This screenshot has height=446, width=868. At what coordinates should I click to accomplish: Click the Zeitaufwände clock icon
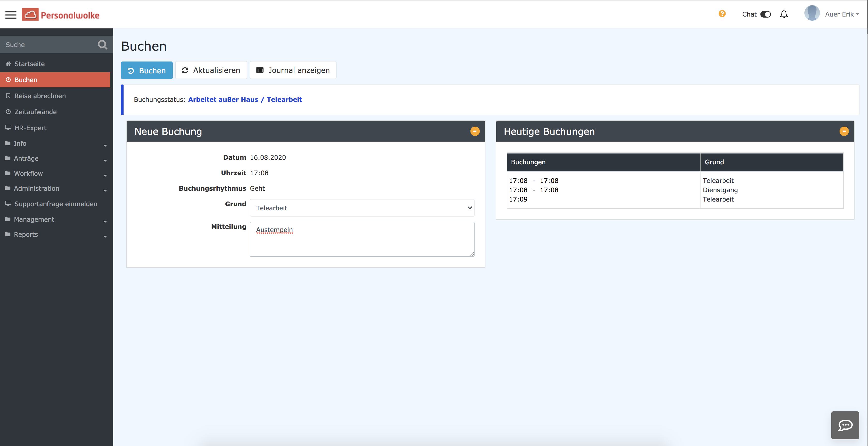[8, 112]
